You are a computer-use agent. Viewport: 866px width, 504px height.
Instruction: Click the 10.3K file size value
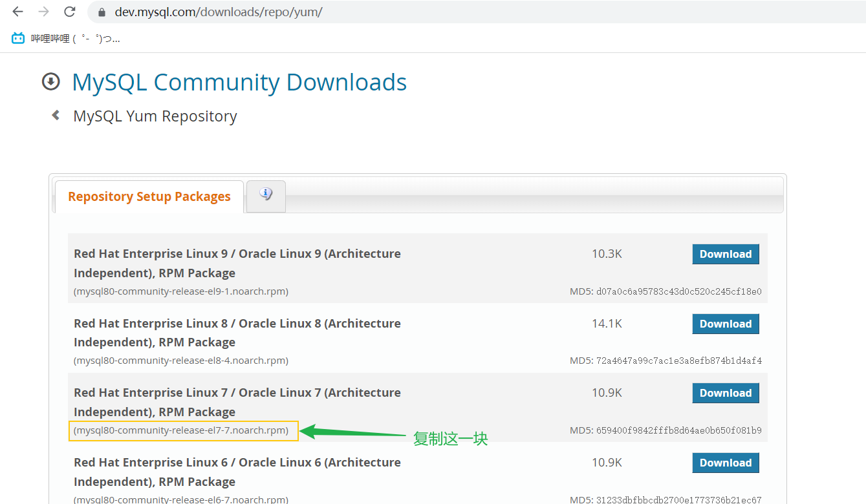(x=607, y=254)
